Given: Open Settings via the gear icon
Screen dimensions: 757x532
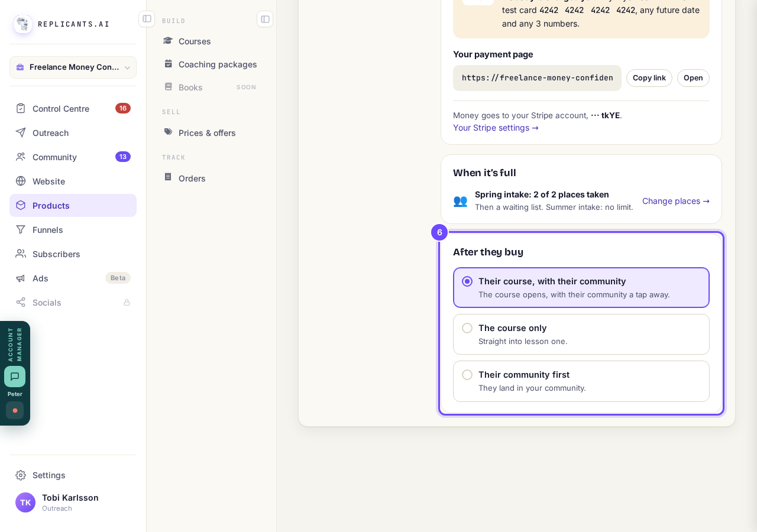Looking at the screenshot, I should coord(21,475).
